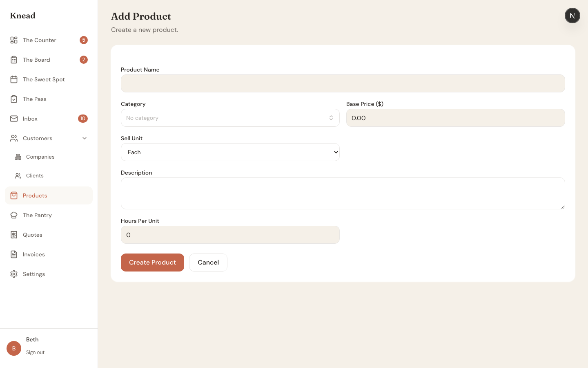Screen dimensions: 588x368
Task: Click The Counter dashboard icon
Action: click(14, 40)
